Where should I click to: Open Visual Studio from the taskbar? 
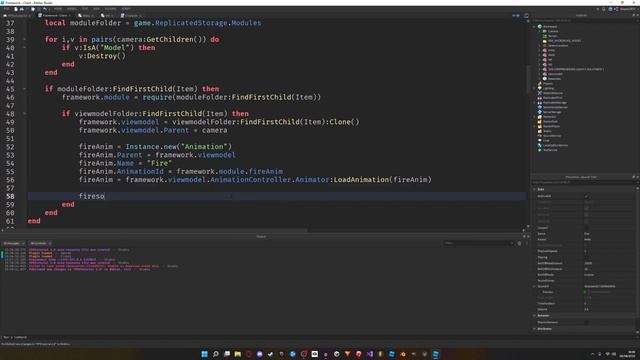(x=370, y=354)
